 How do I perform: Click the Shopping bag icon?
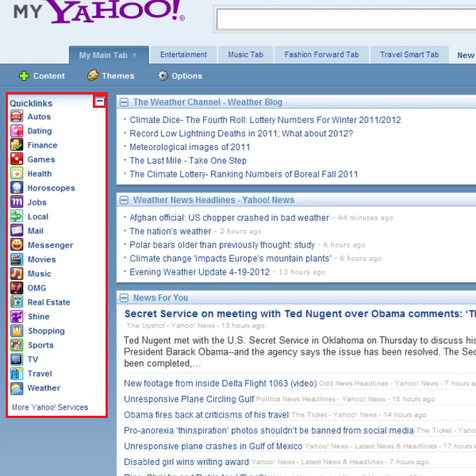(17, 331)
